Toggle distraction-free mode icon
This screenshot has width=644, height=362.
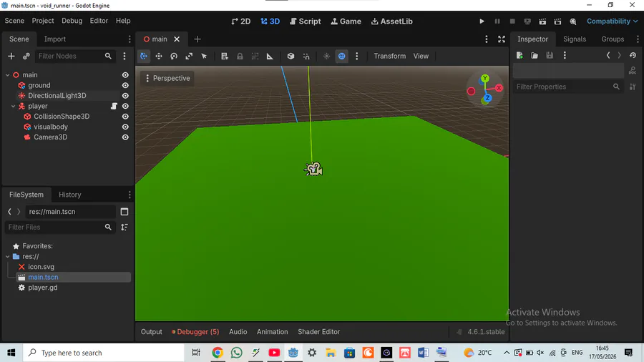tap(502, 39)
